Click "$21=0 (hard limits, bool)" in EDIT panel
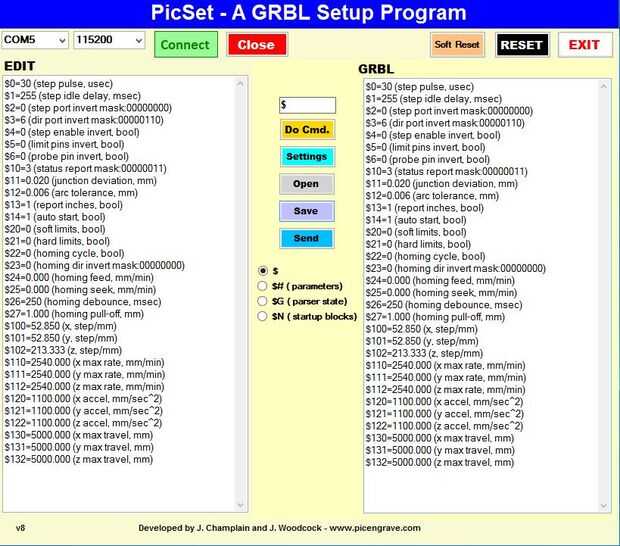 57,242
